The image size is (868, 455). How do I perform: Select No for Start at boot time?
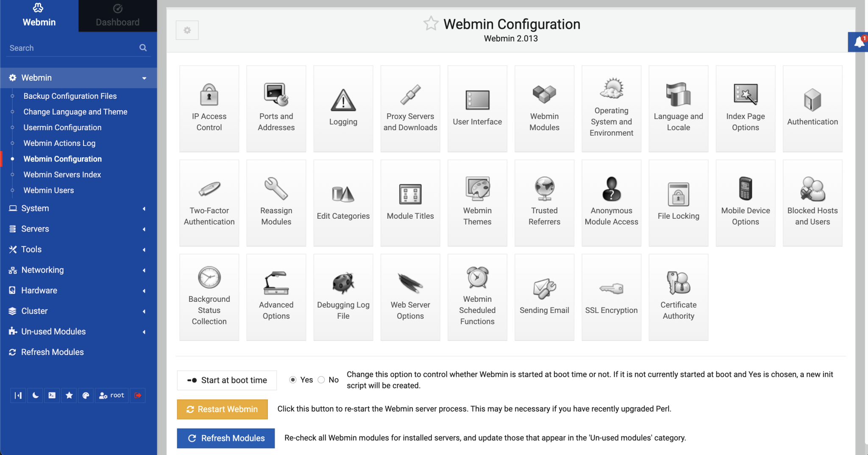pos(322,380)
